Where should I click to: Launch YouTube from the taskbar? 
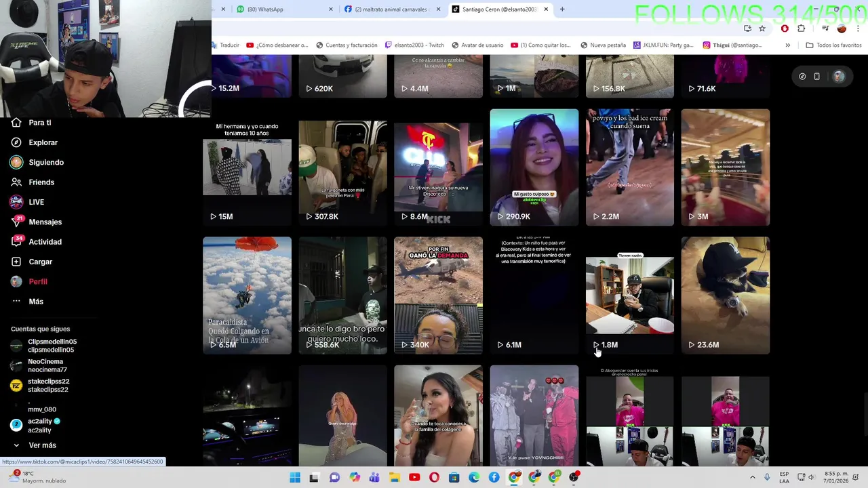414,477
